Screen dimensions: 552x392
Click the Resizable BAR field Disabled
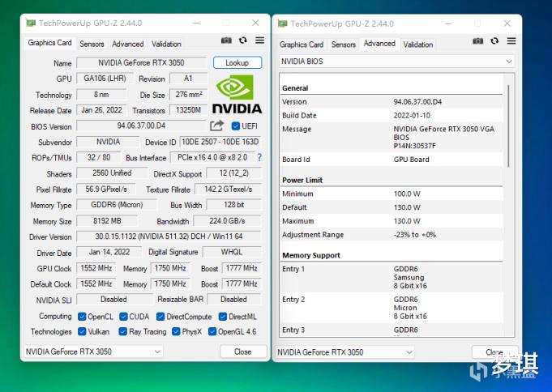pyautogui.click(x=233, y=300)
